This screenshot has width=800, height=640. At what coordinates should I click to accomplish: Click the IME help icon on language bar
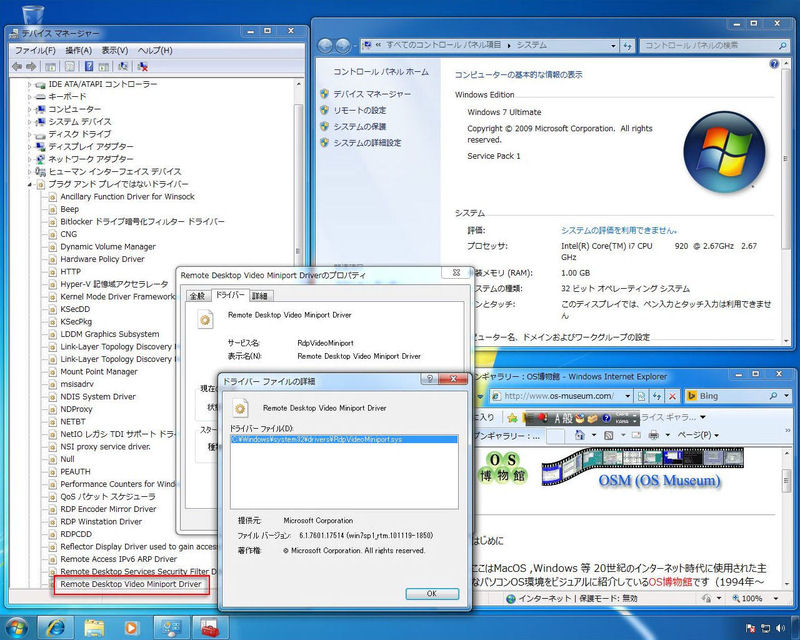click(606, 419)
